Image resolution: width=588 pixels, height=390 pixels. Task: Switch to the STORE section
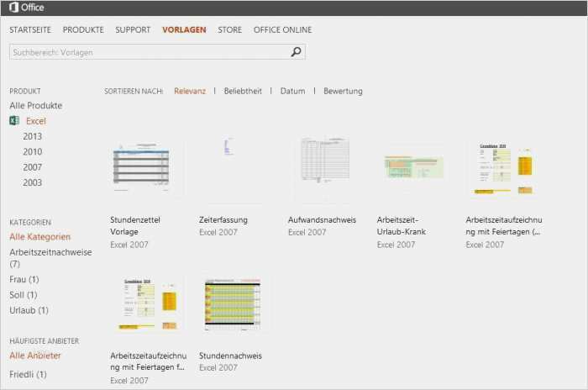[229, 29]
